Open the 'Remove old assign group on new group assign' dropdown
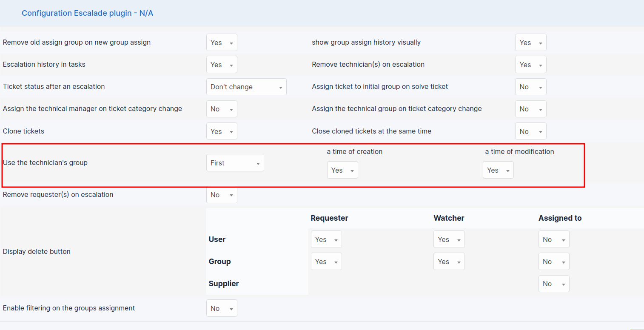 221,42
